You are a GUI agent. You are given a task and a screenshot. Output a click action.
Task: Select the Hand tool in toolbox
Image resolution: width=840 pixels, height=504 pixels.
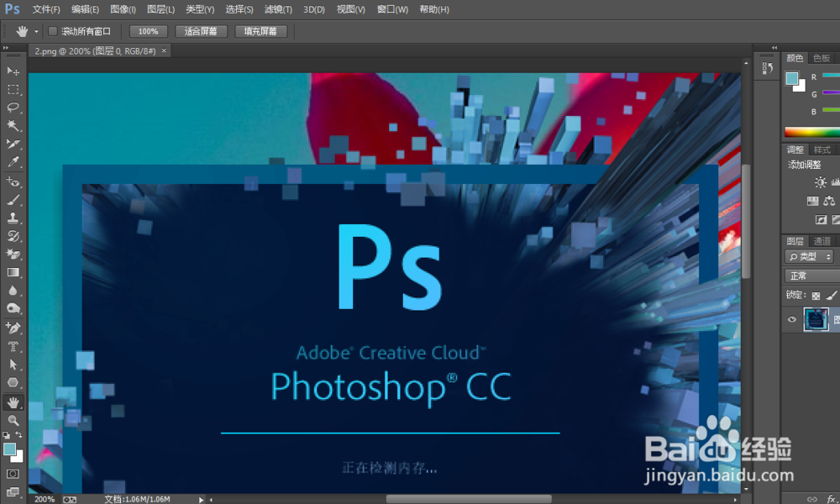tap(13, 402)
